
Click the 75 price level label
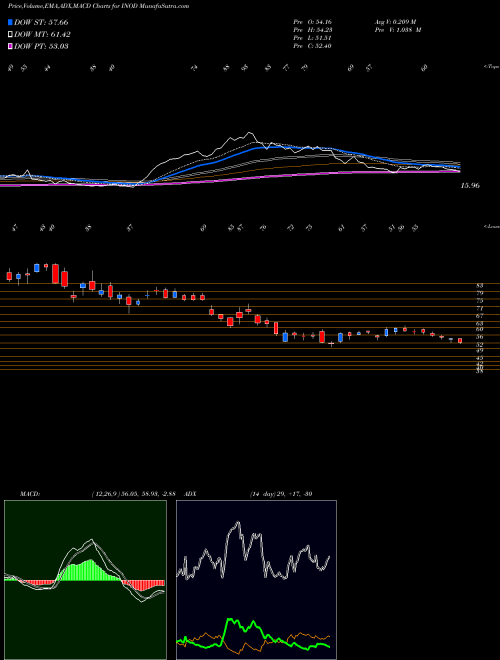coord(480,301)
